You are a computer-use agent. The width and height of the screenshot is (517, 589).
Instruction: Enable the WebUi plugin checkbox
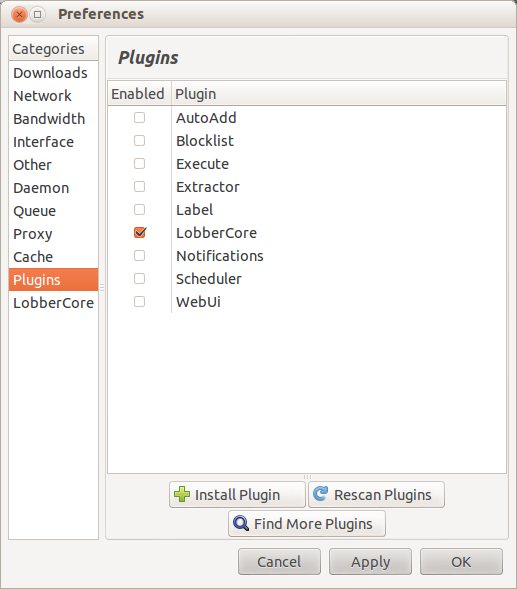tap(139, 302)
